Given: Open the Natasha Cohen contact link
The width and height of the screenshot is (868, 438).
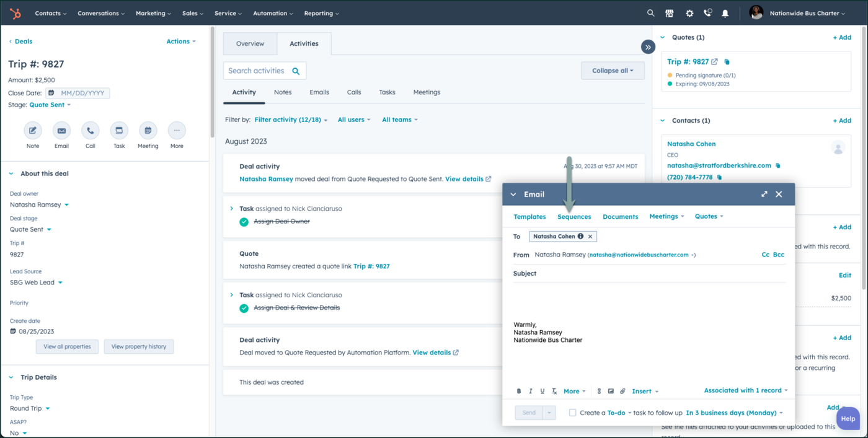Looking at the screenshot, I should click(x=691, y=144).
